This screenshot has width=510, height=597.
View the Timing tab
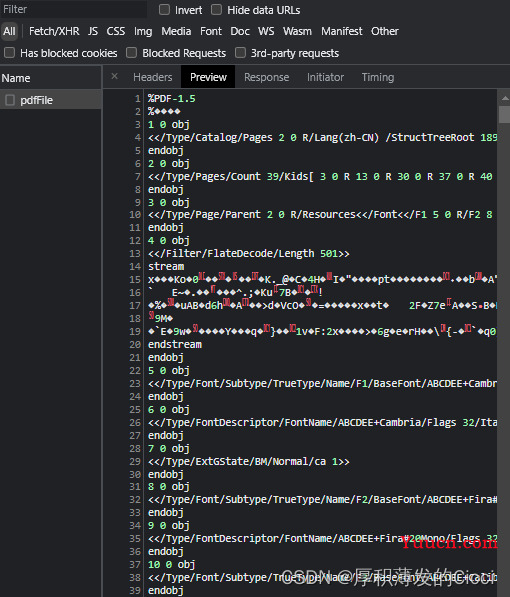[x=378, y=77]
